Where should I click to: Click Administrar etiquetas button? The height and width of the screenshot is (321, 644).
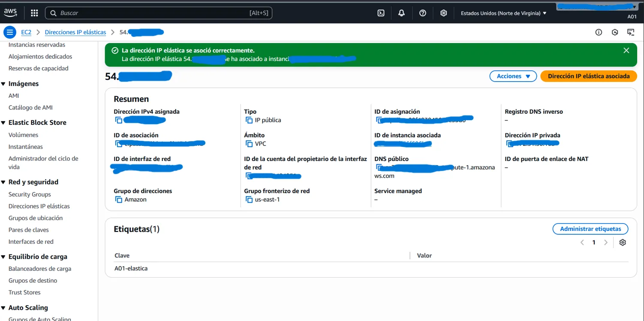click(590, 229)
